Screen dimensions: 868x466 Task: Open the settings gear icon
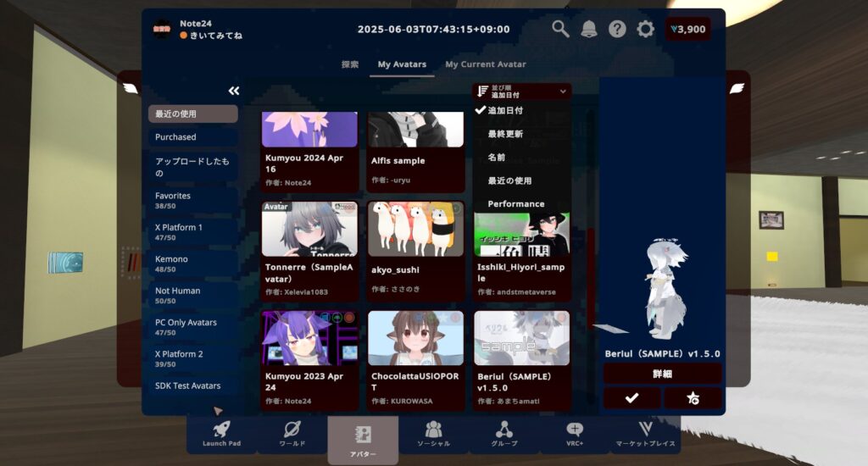click(645, 29)
